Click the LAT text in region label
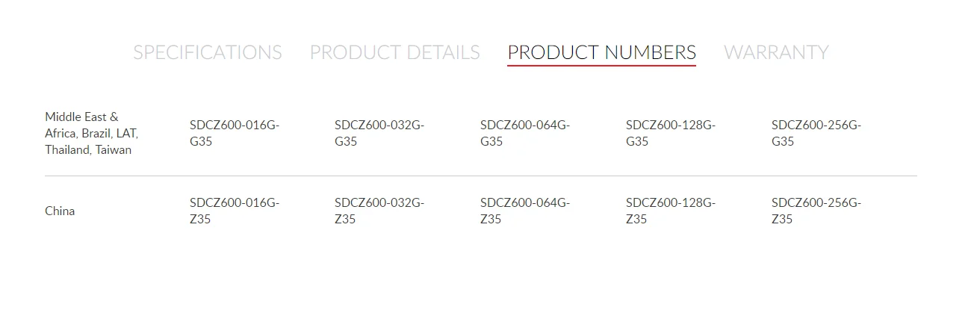This screenshot has width=980, height=310. [127, 133]
